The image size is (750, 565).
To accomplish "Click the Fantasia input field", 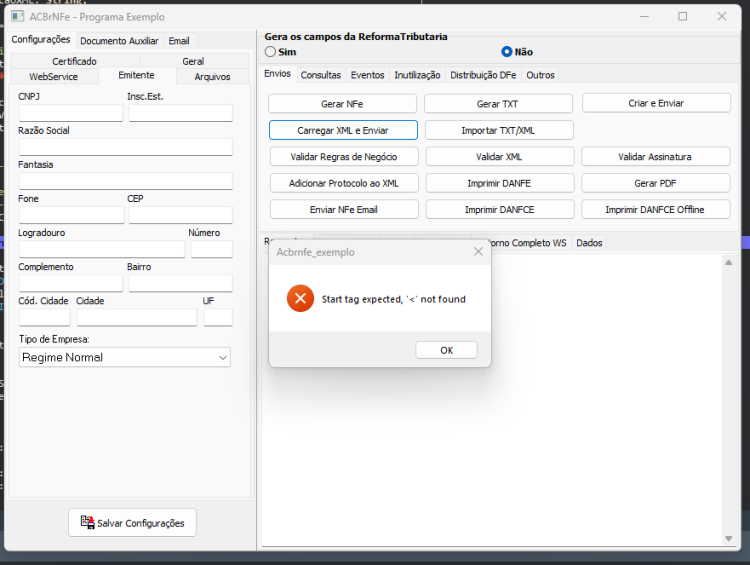I will [126, 181].
